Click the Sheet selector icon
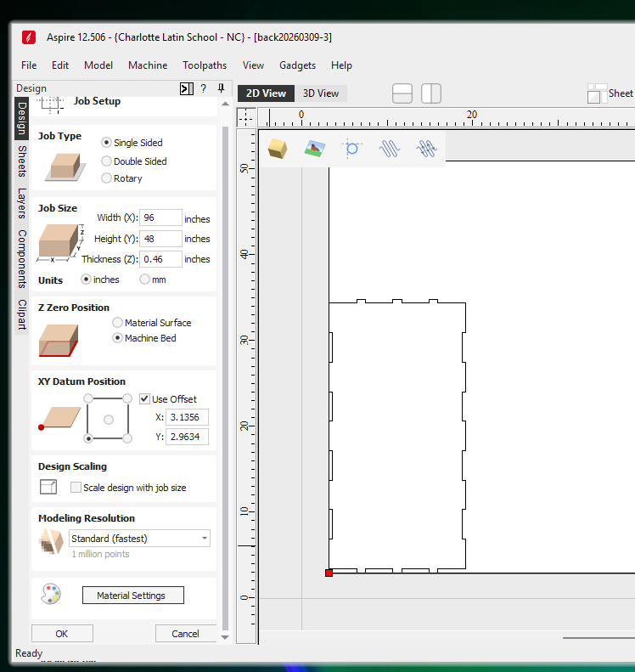The image size is (635, 672). tap(597, 93)
